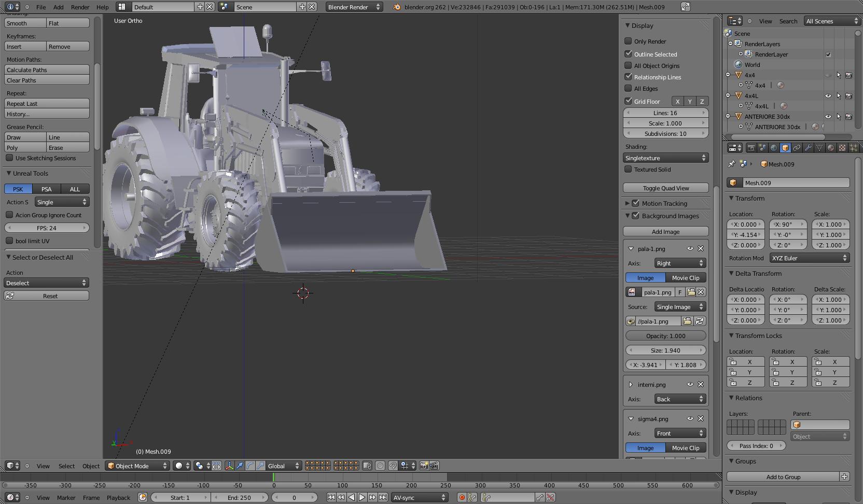
Task: Toggle render camera icon for 4x4 object
Action: pos(849,75)
